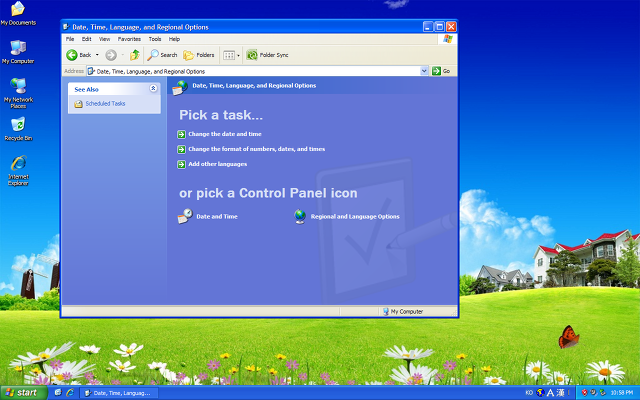The image size is (640, 400).
Task: Show the Folders pane
Action: [199, 55]
